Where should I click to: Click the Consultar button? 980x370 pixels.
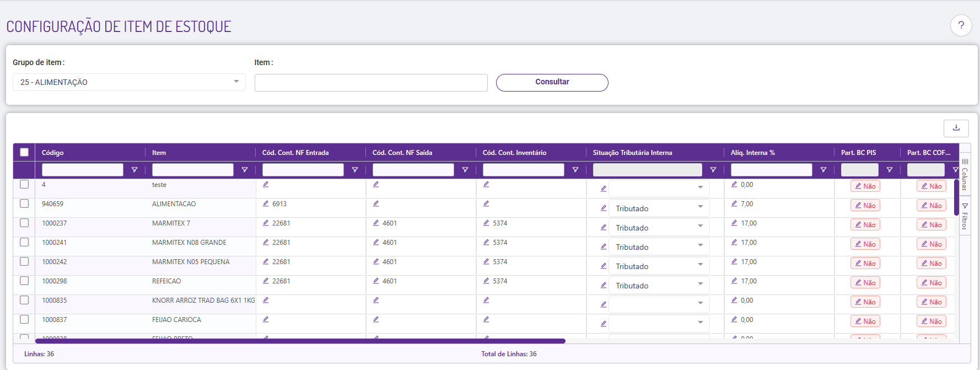coord(552,82)
